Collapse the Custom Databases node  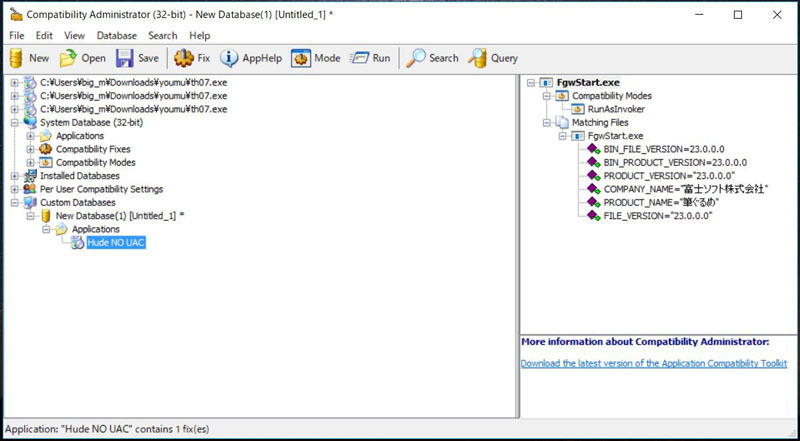(14, 202)
